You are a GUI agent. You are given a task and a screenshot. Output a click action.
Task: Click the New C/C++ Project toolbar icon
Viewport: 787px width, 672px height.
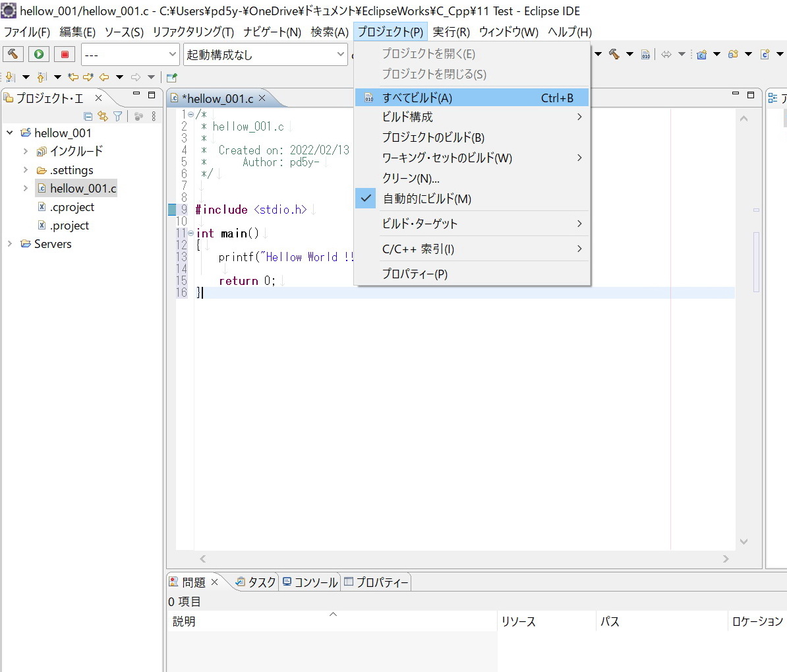702,55
